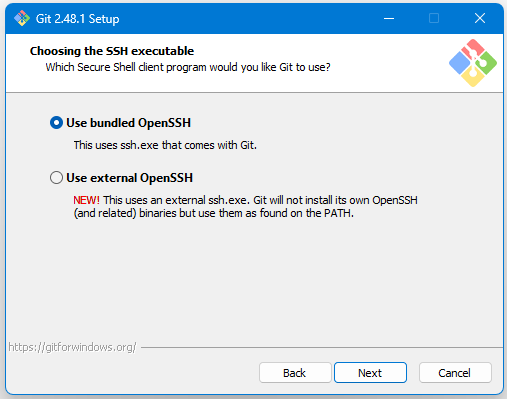The height and width of the screenshot is (399, 507).
Task: Click the Git icon in title bar
Action: pos(22,18)
